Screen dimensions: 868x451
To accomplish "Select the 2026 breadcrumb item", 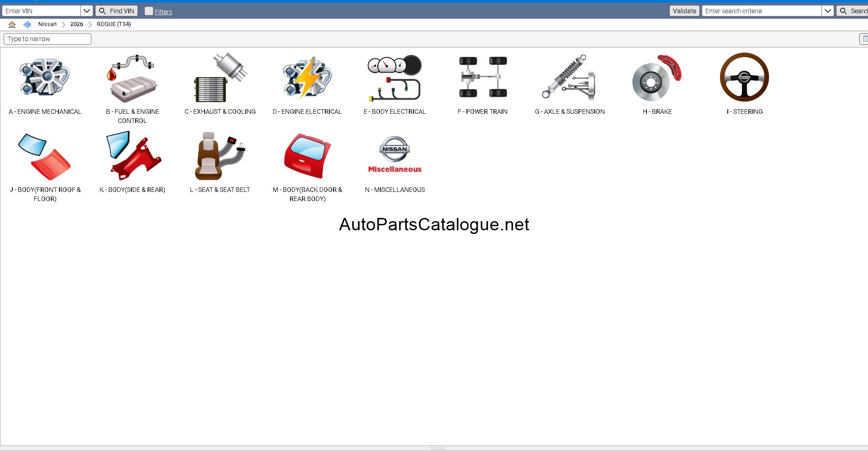I will click(x=77, y=24).
